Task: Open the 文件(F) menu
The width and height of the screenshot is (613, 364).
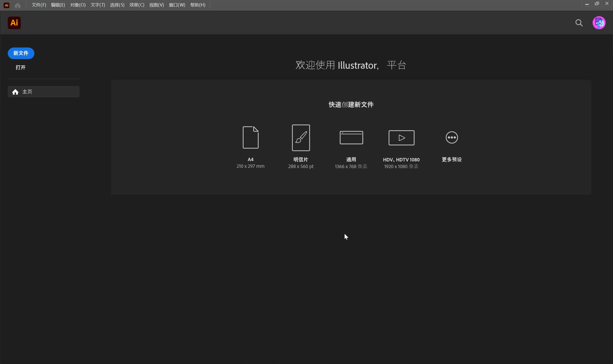Action: (x=39, y=5)
